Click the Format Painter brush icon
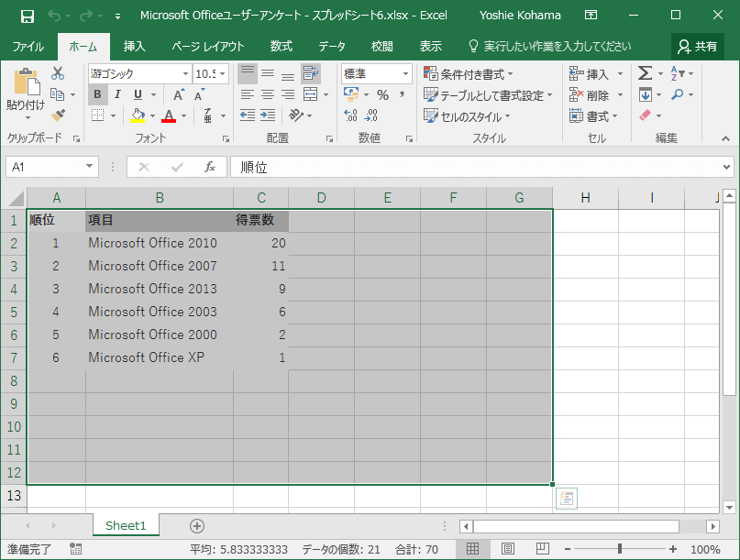Viewport: 740px width, 560px height. click(x=58, y=115)
